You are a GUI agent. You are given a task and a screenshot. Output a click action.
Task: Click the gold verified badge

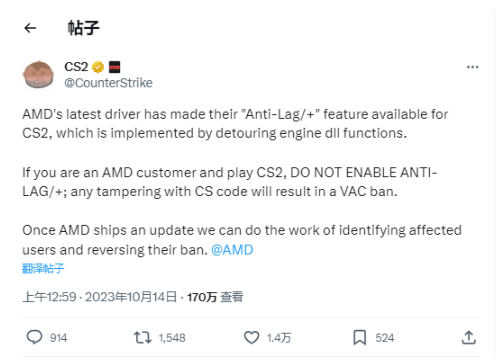pyautogui.click(x=98, y=67)
